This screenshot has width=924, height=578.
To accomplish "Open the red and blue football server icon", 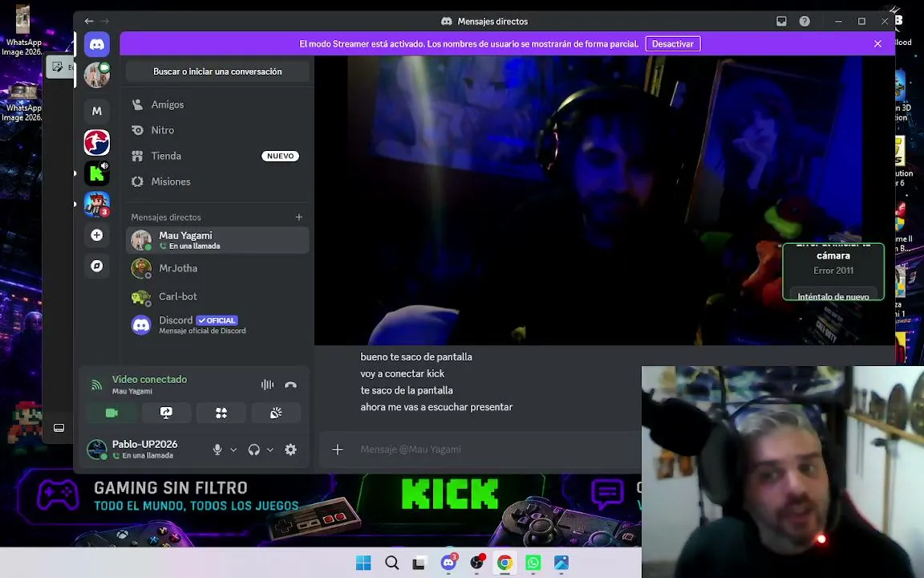I will click(96, 142).
